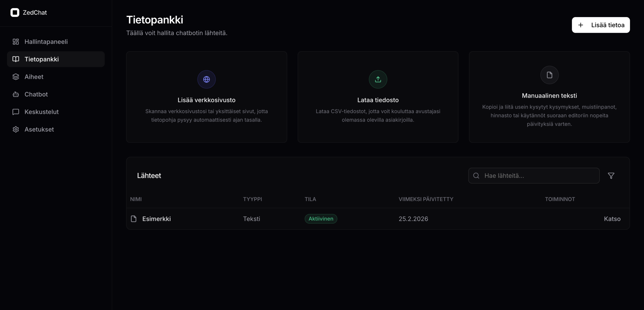
Task: Navigate to Keskustelut
Action: [x=42, y=112]
